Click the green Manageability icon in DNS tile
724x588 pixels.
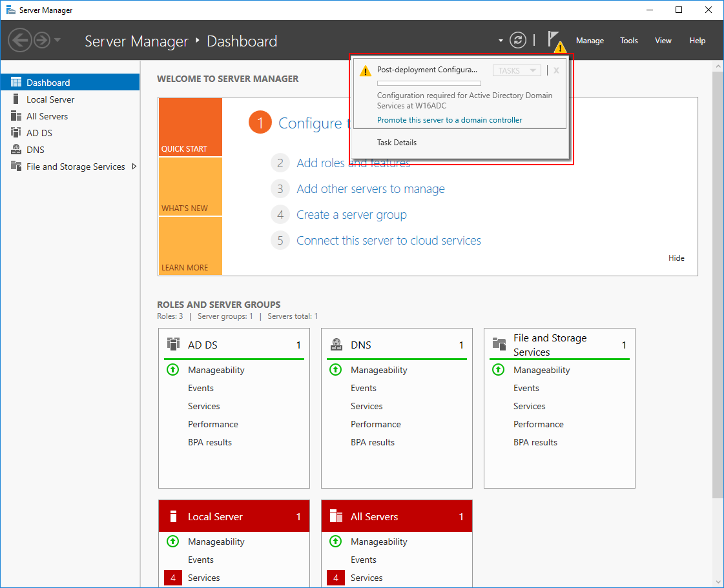tap(336, 370)
